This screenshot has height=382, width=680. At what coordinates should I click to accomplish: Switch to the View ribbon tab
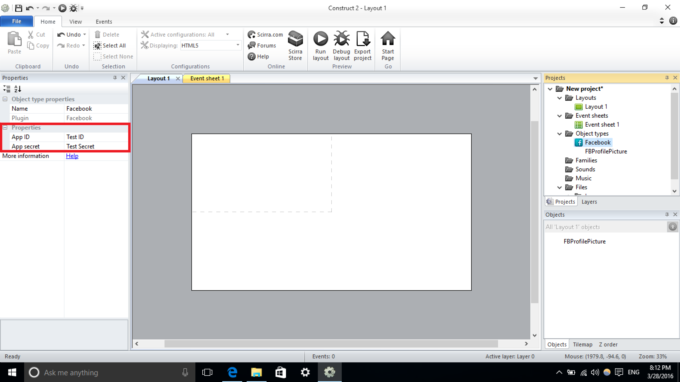pos(75,21)
